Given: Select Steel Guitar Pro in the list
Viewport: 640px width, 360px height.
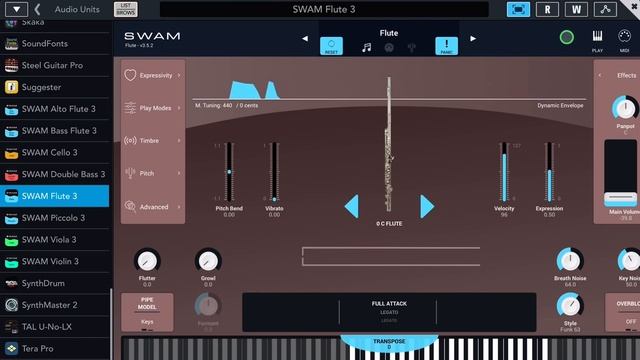Looking at the screenshot, I should (55, 65).
